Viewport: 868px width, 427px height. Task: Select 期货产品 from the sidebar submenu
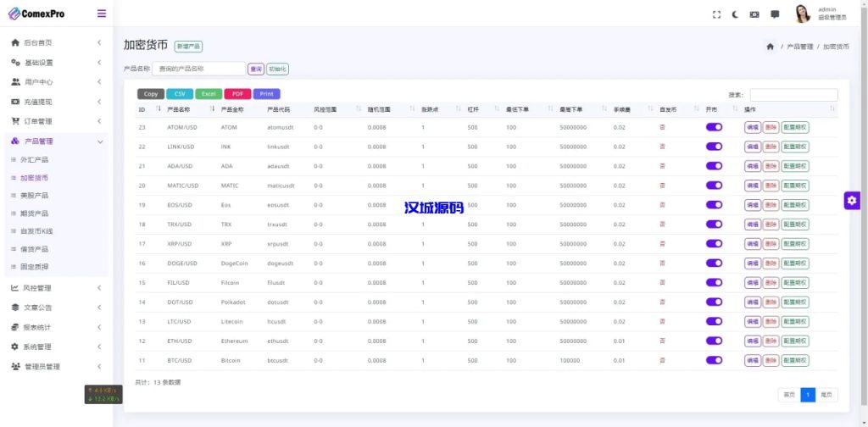[x=34, y=213]
